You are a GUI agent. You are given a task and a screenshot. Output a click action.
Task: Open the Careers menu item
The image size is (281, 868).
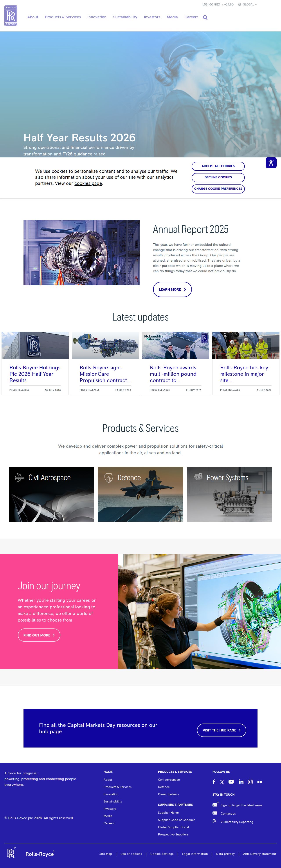click(x=191, y=17)
